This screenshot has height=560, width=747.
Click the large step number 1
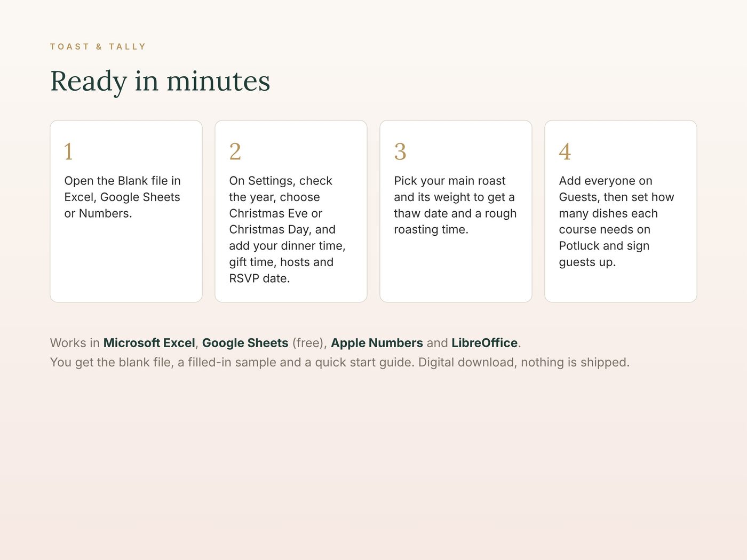[x=68, y=151]
